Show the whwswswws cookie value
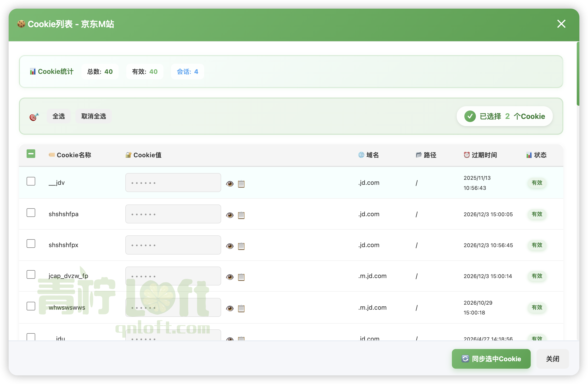This screenshot has width=588, height=384. [230, 308]
